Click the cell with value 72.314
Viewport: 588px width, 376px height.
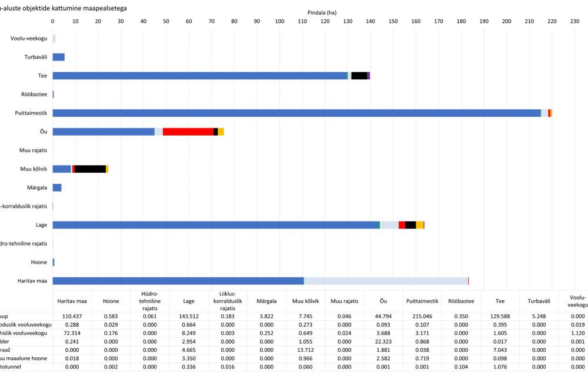[72, 333]
